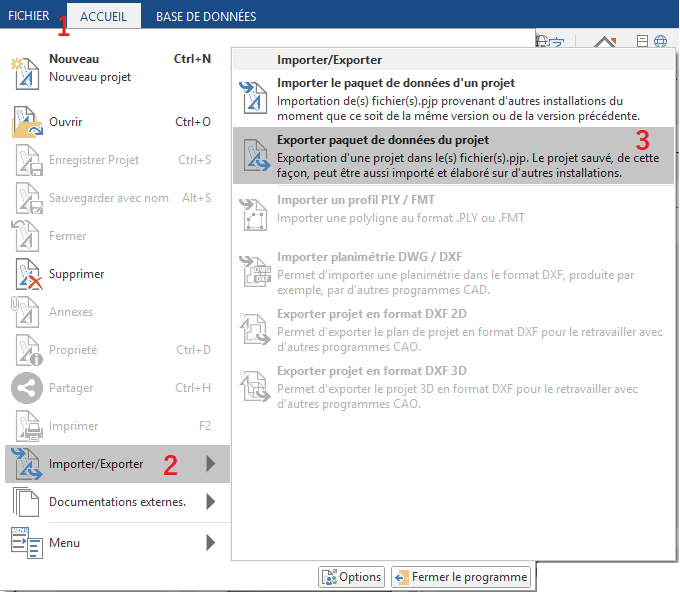
Task: Click the Importer/Exporter submenu header text
Action: coord(330,60)
